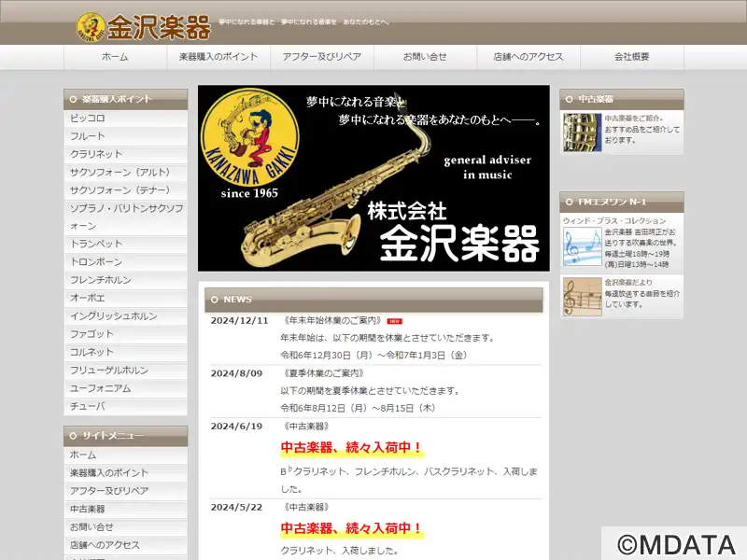Open the 夏季休業のご案内 news title
747x560 pixels.
(x=323, y=373)
